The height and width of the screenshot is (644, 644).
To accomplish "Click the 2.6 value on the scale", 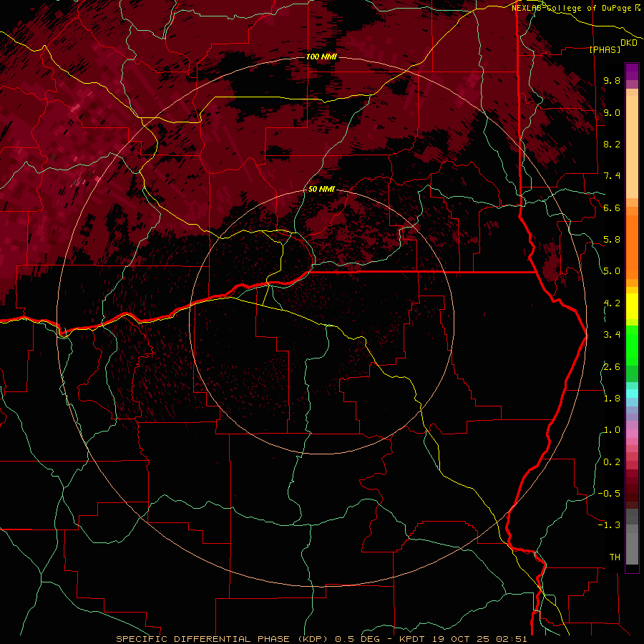I will (x=612, y=366).
